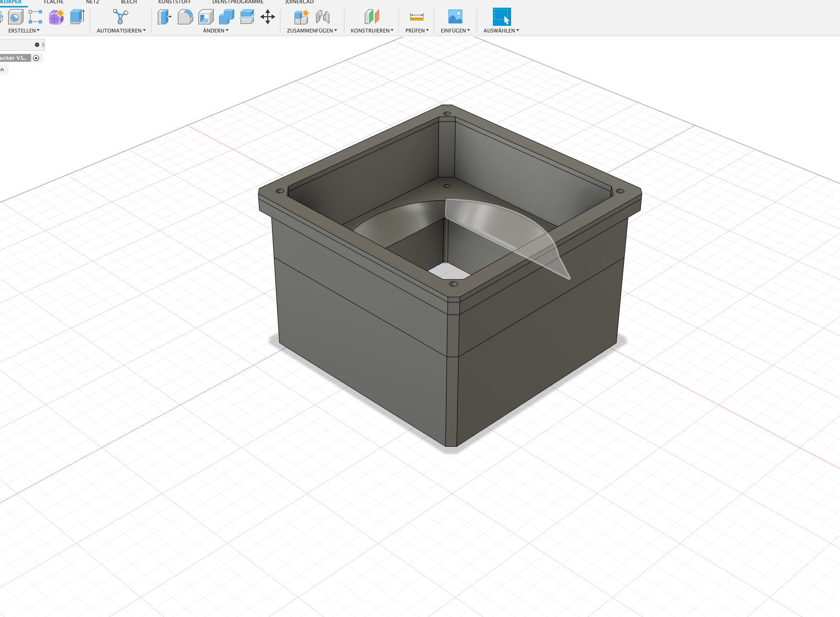Image resolution: width=840 pixels, height=617 pixels.
Task: Open the Verbindung joint tool in ZUSAMMENFÜGEN
Action: click(324, 17)
